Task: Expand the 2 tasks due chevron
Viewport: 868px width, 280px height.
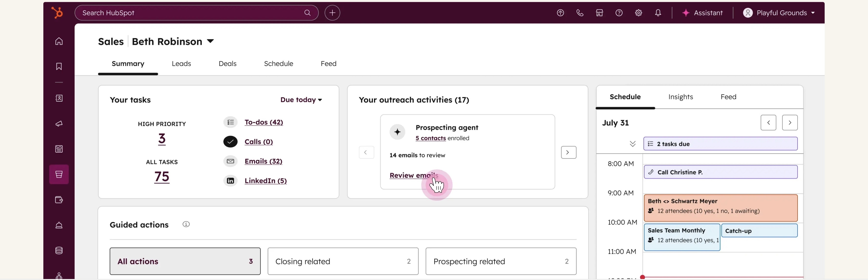Action: coord(632,144)
